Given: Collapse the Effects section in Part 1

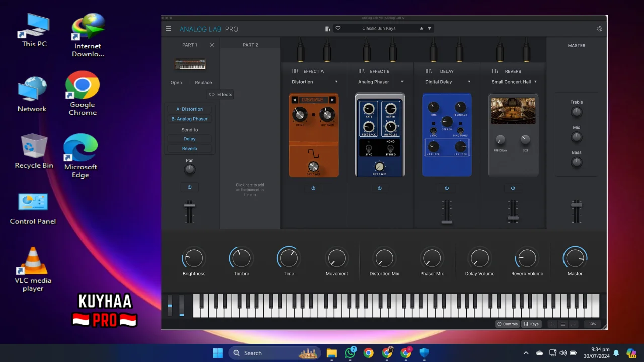Looking at the screenshot, I should (x=220, y=94).
